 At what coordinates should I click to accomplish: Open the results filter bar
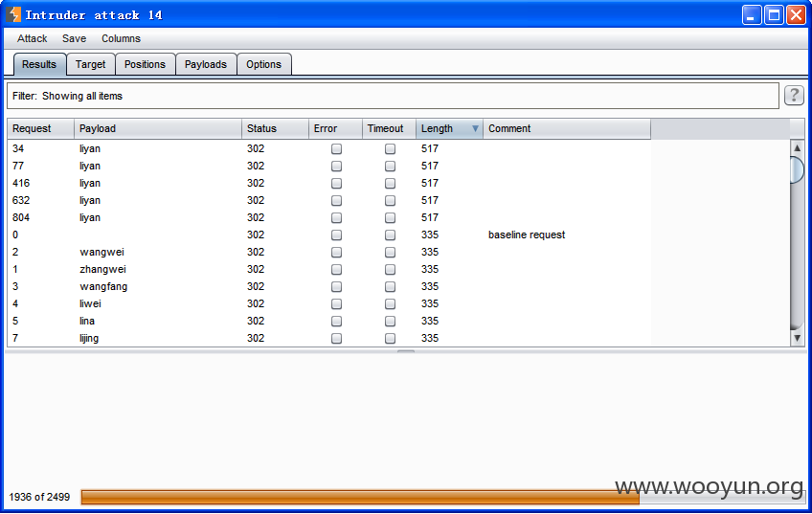coord(393,96)
